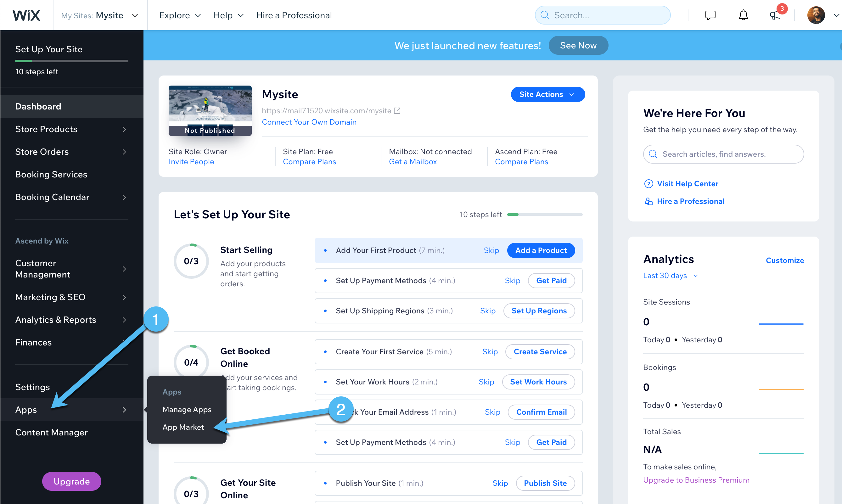Click Connect Your Own Domain link
The image size is (842, 504).
[x=309, y=122]
